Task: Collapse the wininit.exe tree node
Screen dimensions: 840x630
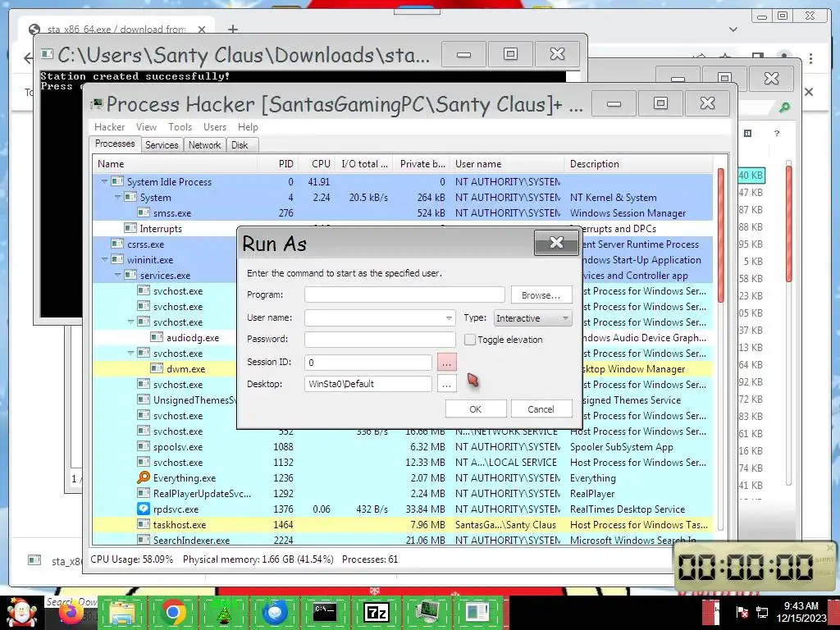Action: point(104,259)
